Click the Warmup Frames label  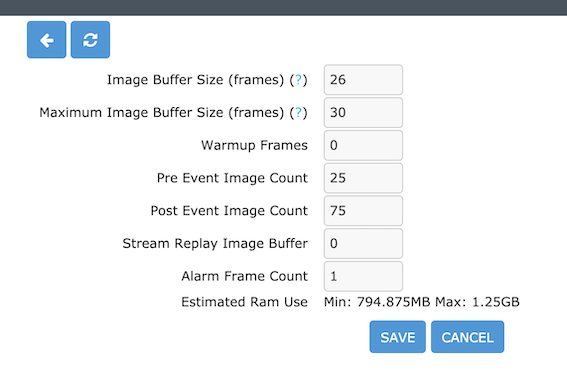pyautogui.click(x=254, y=145)
